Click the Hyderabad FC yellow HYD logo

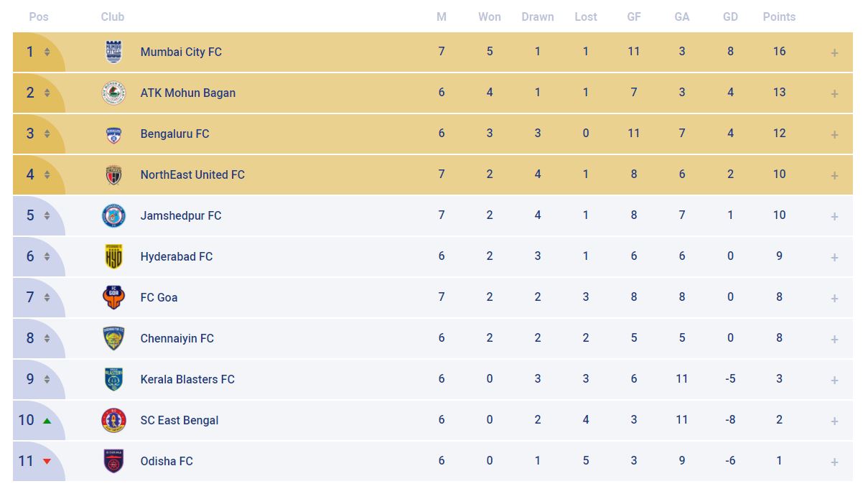pyautogui.click(x=113, y=256)
